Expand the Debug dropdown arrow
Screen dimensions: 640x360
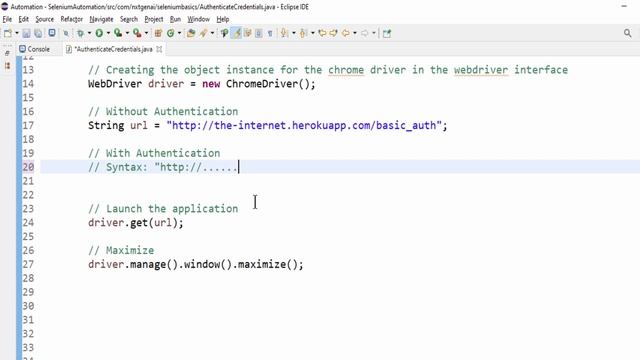click(x=89, y=33)
